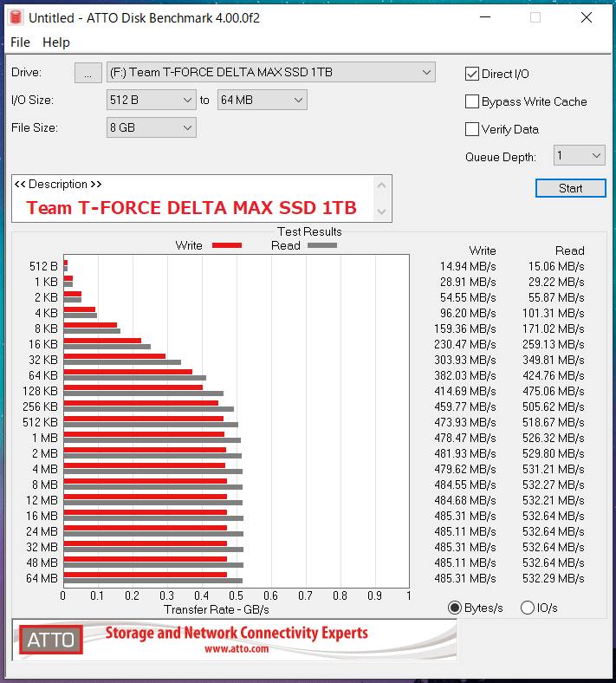
Task: Click the 96.20 MB/s write value
Action: [468, 313]
